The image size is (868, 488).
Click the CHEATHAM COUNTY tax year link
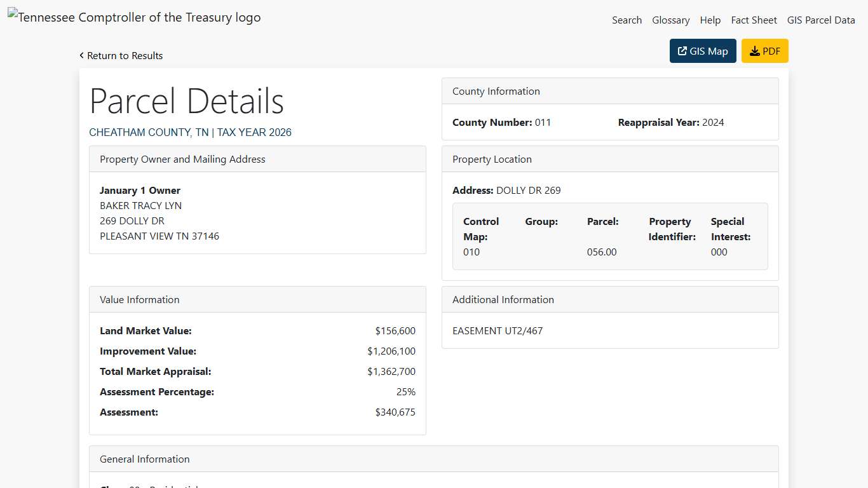190,132
